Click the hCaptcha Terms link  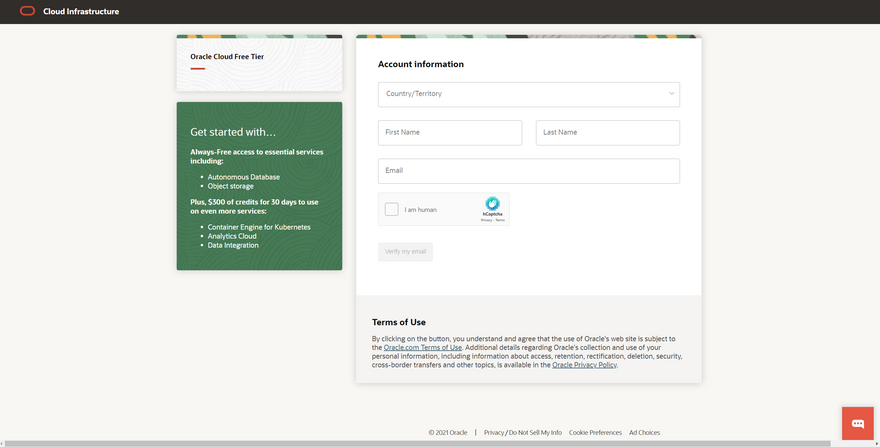tap(500, 219)
